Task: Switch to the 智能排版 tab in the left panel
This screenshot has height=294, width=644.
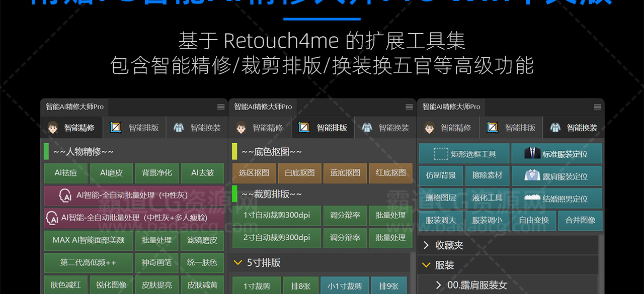Action: [136, 128]
